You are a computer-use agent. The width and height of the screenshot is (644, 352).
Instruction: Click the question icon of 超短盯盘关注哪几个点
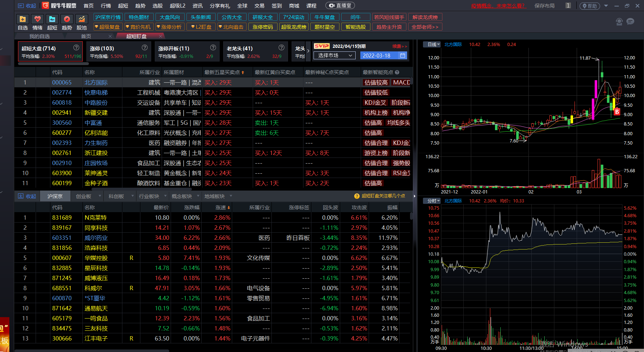(357, 196)
